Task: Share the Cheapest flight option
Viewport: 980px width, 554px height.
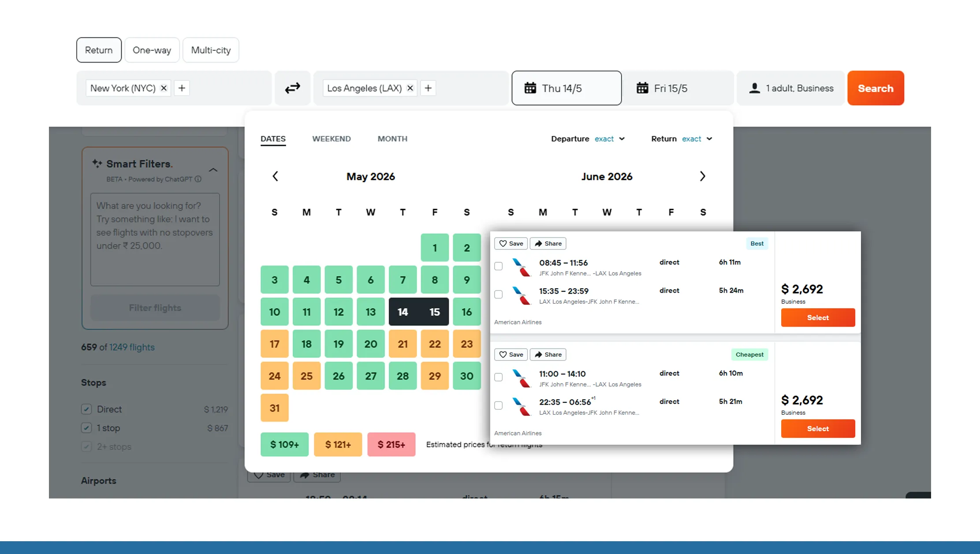Action: tap(548, 354)
